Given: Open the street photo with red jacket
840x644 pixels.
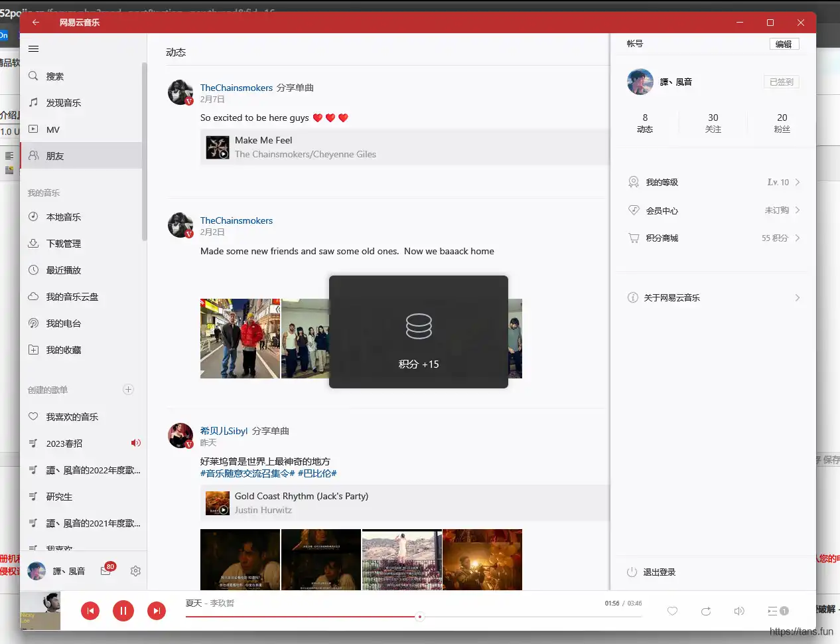Looking at the screenshot, I should (x=240, y=339).
